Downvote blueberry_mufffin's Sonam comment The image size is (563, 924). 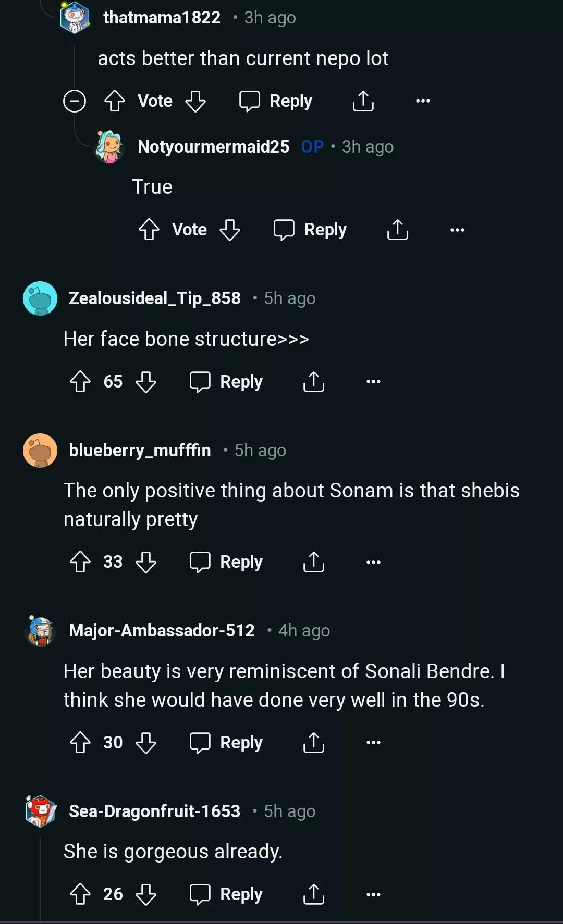146,562
